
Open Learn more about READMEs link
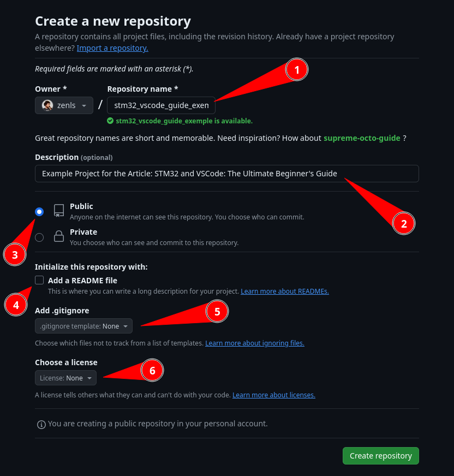click(285, 291)
